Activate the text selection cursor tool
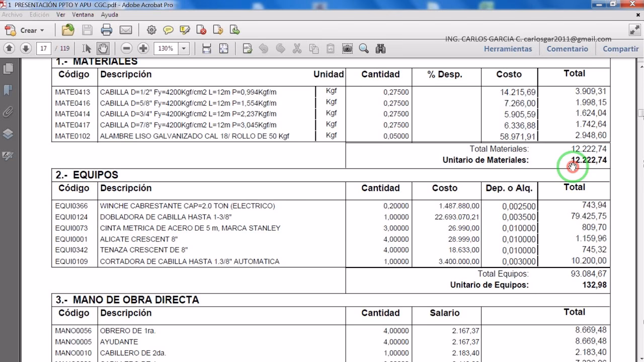 click(x=87, y=48)
